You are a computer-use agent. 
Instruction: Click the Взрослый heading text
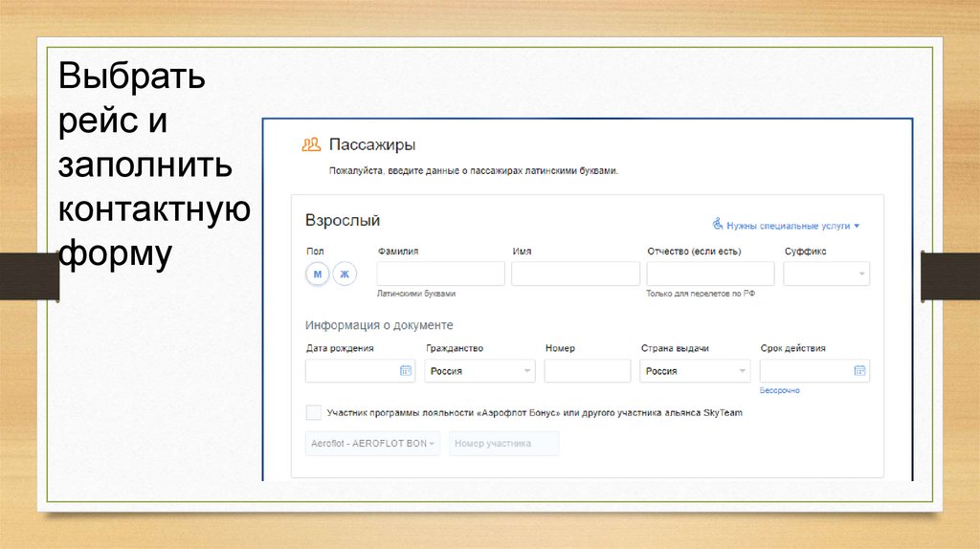click(x=343, y=221)
